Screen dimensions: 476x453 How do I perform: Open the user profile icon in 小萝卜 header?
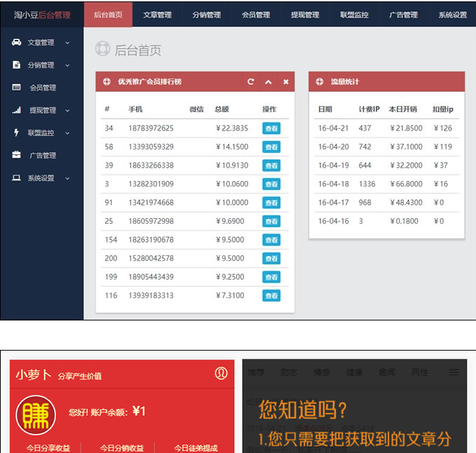pyautogui.click(x=222, y=374)
